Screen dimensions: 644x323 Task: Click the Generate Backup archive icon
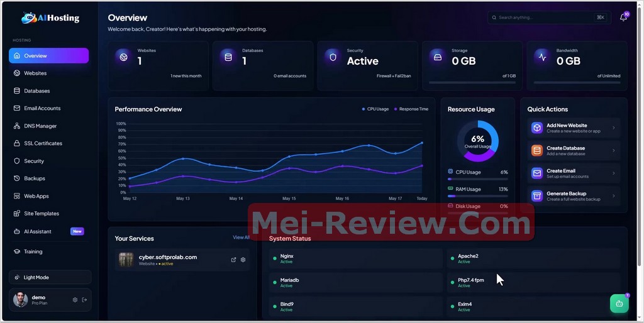(x=537, y=196)
